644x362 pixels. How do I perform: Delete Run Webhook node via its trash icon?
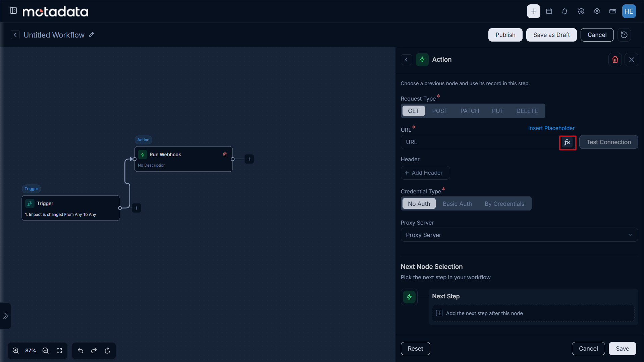point(225,155)
